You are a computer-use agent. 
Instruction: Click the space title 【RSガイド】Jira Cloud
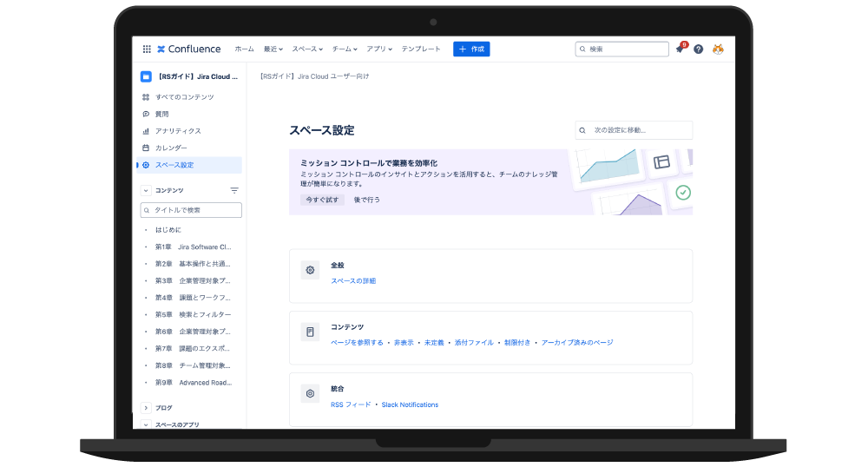tap(198, 77)
